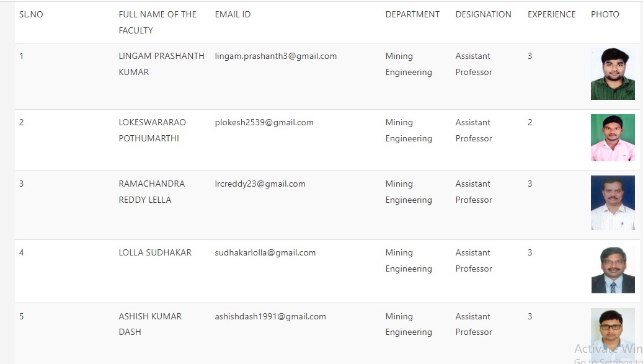Click email ashishdash1991@gmail.com
Viewport: 643px width, 364px height.
pos(270,316)
